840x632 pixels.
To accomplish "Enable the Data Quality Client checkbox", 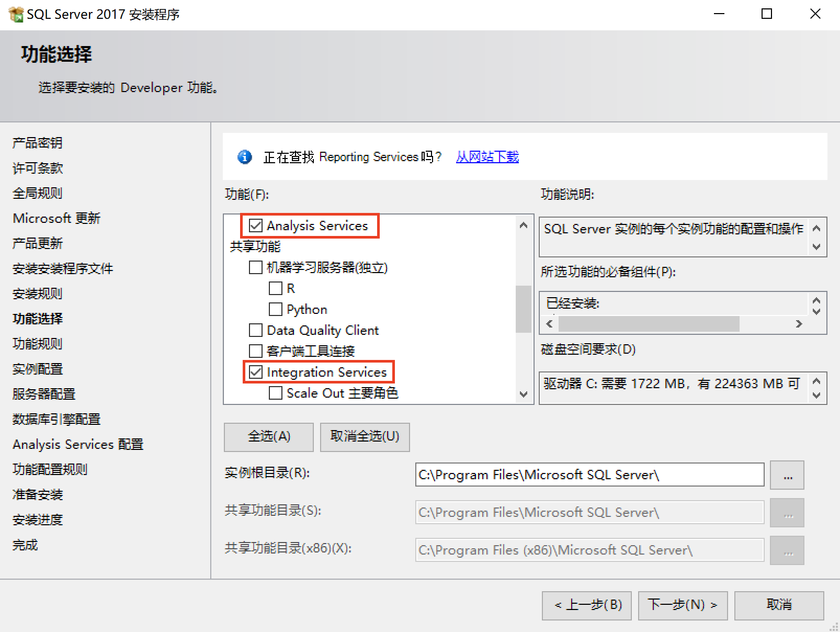I will click(255, 330).
